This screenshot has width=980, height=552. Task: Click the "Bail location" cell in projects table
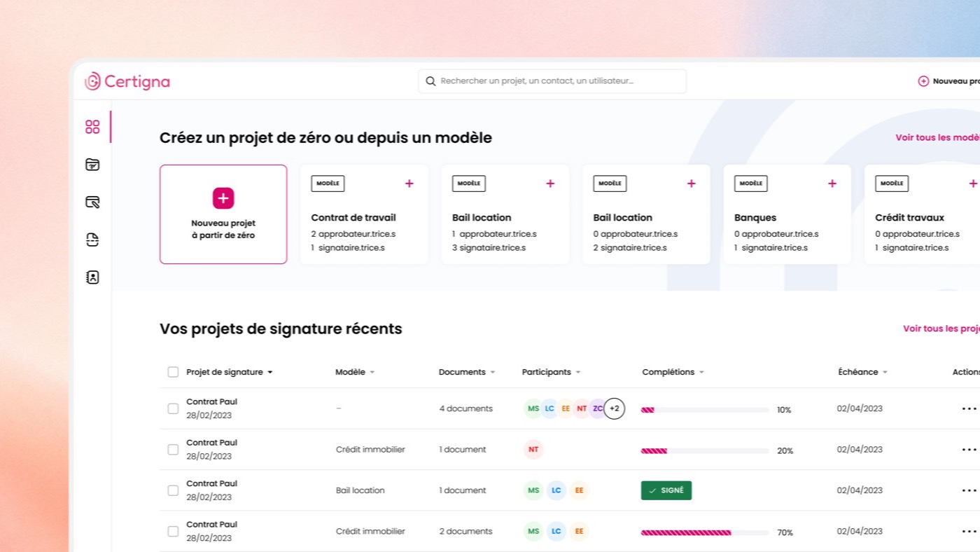point(360,490)
